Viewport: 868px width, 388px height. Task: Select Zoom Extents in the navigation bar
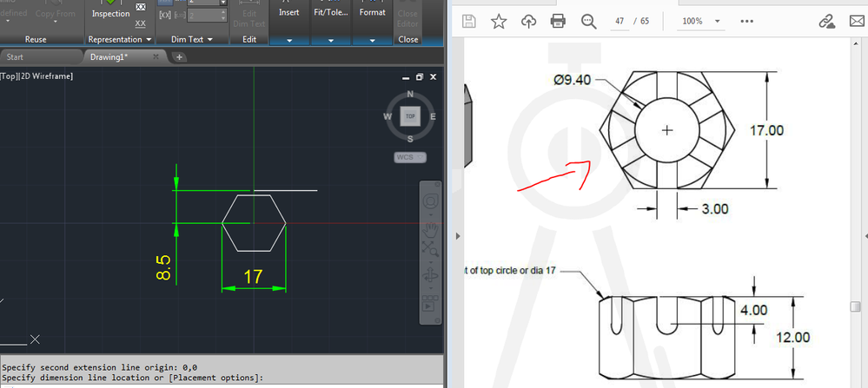pos(430,250)
